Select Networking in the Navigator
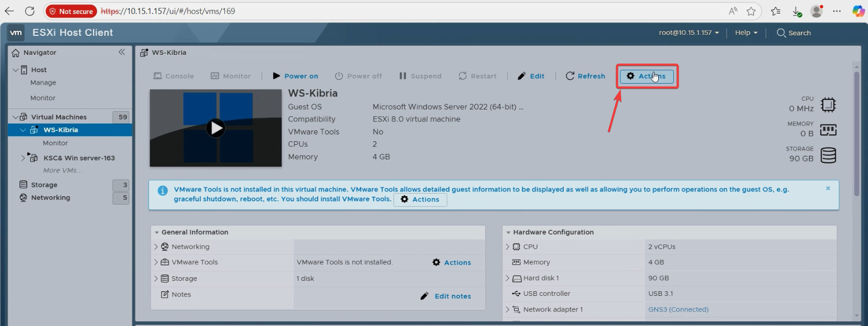Viewport: 868px width, 326px height. point(50,197)
